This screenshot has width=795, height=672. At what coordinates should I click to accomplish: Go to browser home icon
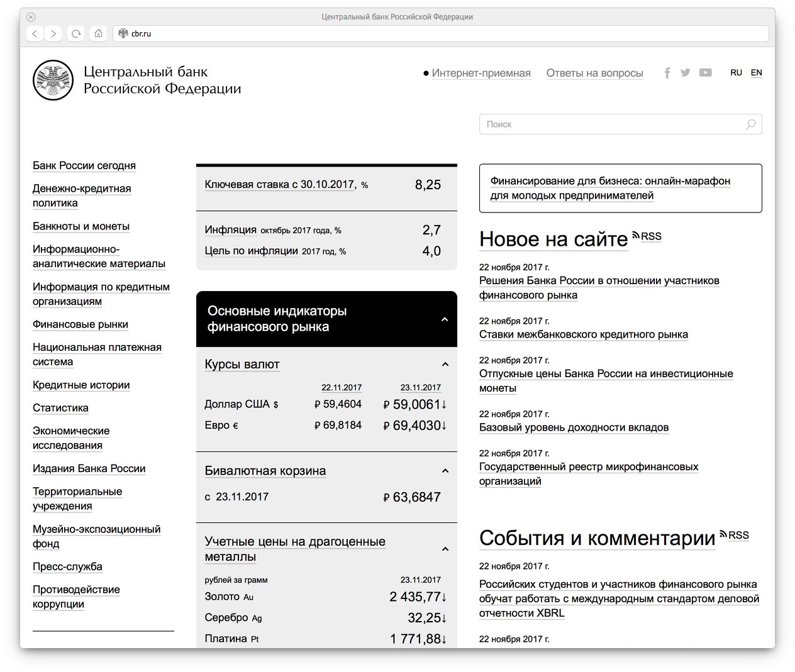click(98, 34)
